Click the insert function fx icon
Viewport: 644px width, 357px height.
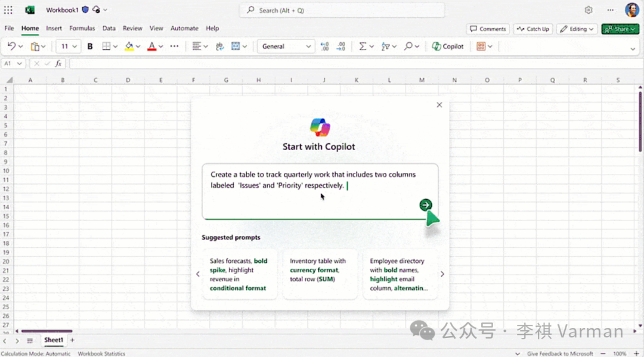(x=58, y=64)
